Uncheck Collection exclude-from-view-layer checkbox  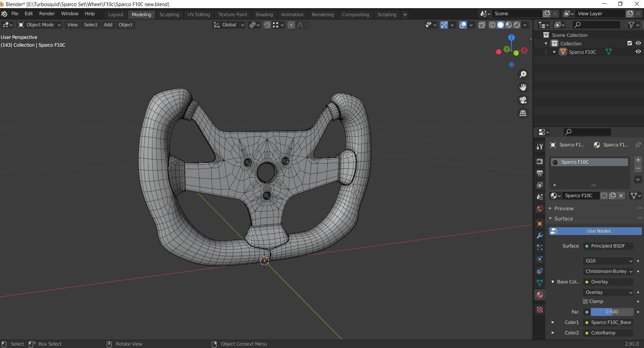click(629, 43)
